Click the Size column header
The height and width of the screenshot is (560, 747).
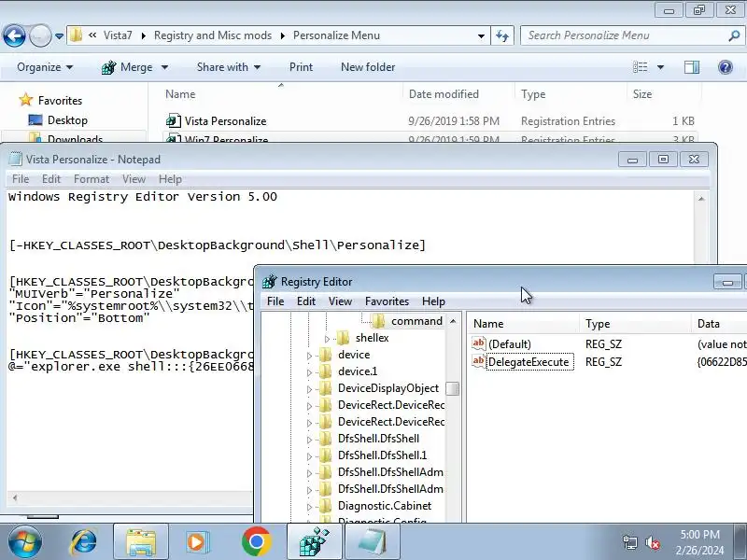click(642, 94)
